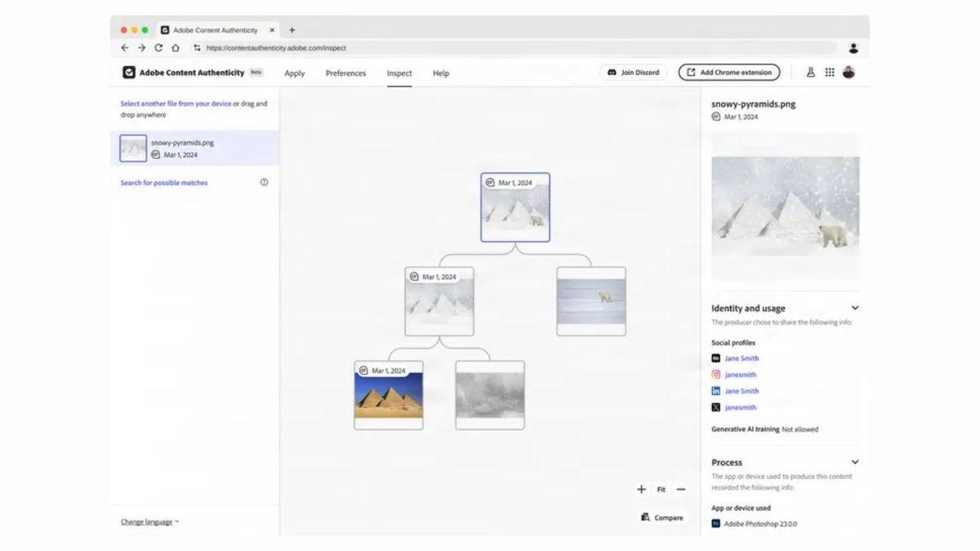Zoom in with the plus icon
This screenshot has width=980, height=551.
pos(641,488)
